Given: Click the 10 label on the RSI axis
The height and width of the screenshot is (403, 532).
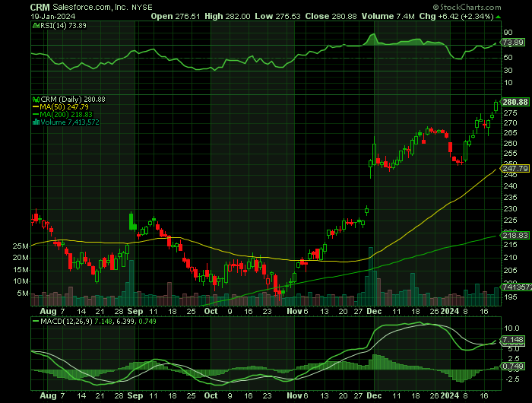Looking at the screenshot, I should tap(508, 83).
